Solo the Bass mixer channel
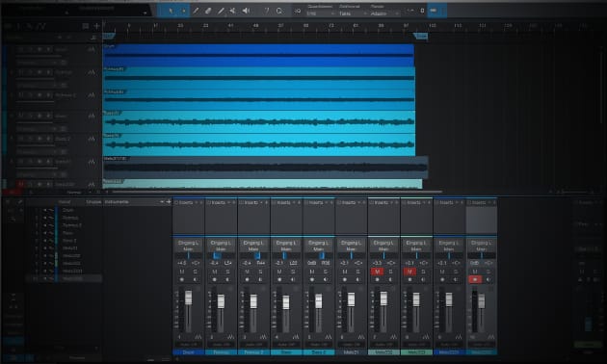 [293, 272]
